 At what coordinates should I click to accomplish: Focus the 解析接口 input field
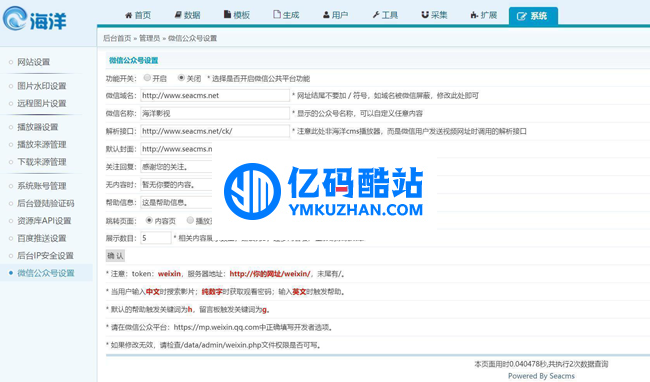215,131
